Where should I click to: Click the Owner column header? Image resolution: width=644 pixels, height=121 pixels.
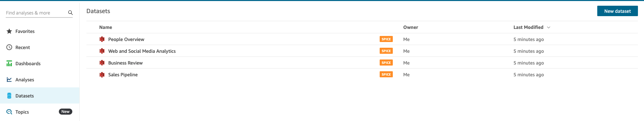tap(411, 27)
